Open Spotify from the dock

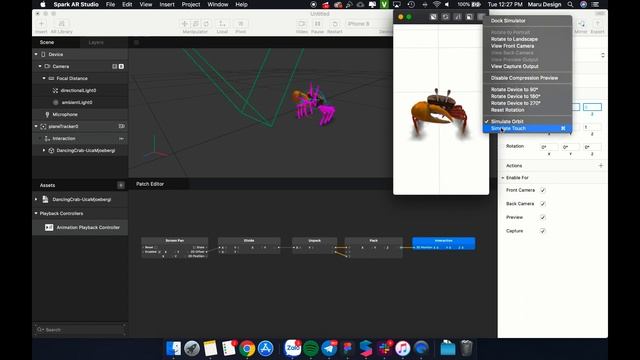click(x=311, y=349)
